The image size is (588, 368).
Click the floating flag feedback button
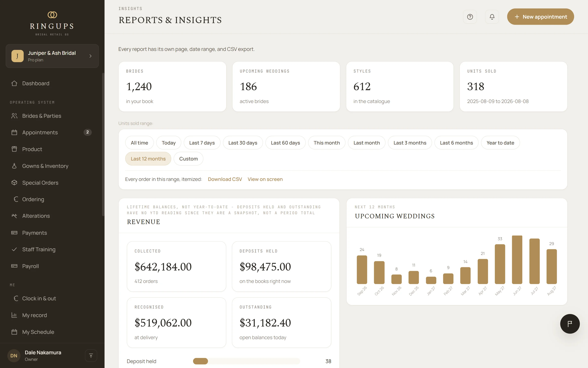(570, 324)
